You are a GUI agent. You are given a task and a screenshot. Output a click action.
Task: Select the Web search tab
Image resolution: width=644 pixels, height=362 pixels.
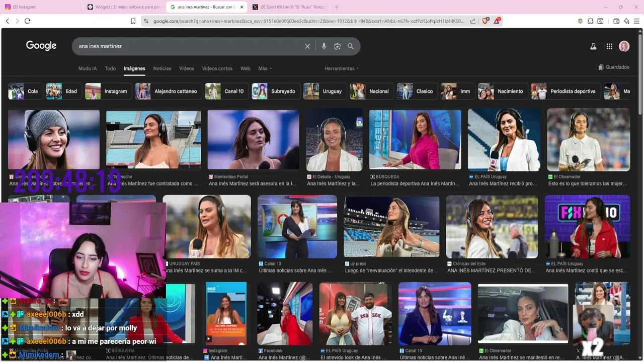[x=245, y=68]
